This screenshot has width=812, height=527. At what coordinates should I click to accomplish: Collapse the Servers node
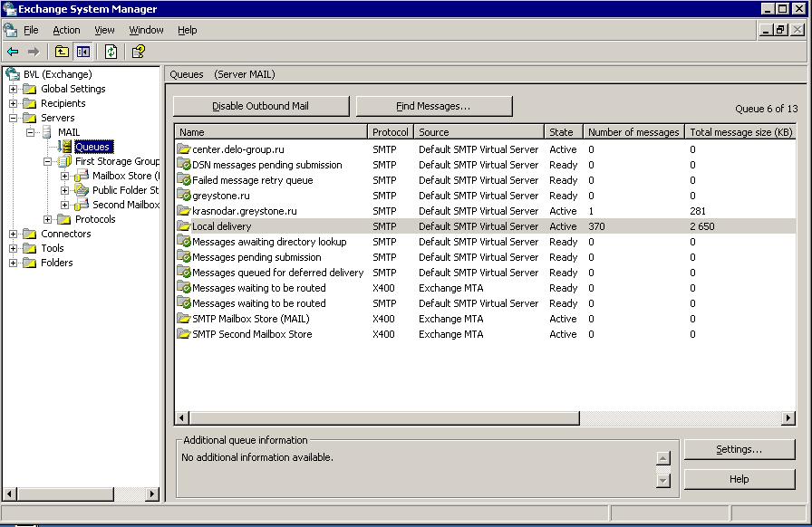pos(13,118)
